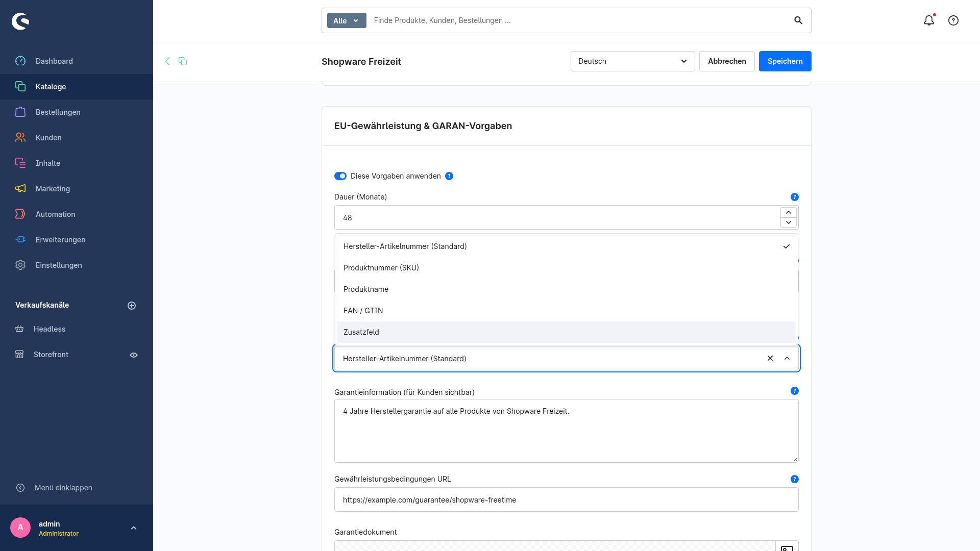980x551 pixels.
Task: Click the Erweiterungen plug icon
Action: pos(20,240)
